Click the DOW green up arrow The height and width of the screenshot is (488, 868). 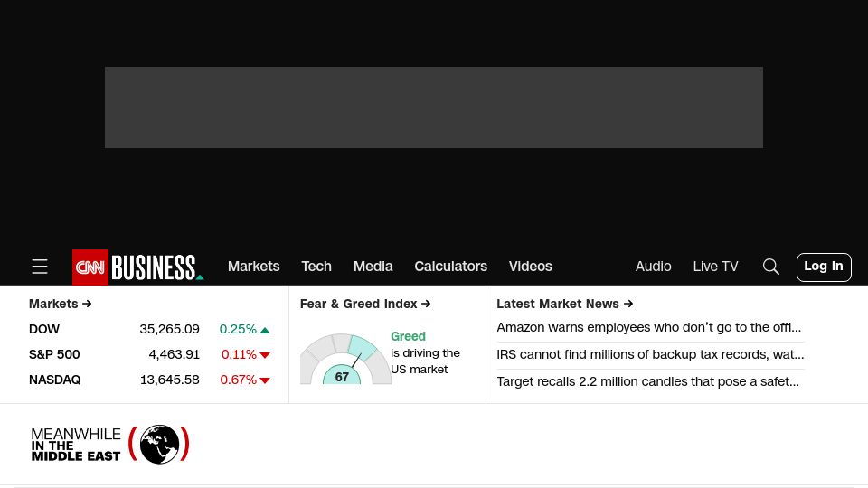tap(265, 331)
